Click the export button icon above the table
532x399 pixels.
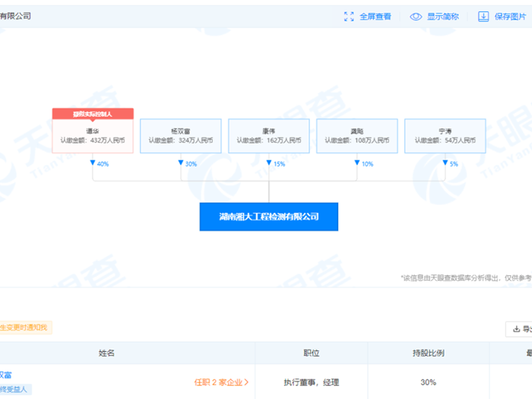(x=517, y=329)
